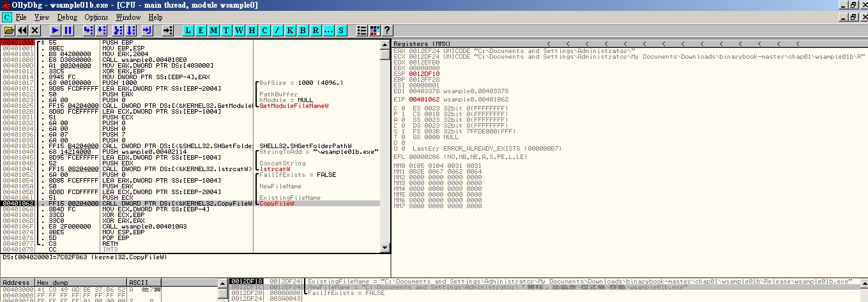Show the Log window with L button
The height and width of the screenshot is (302, 868).
188,31
